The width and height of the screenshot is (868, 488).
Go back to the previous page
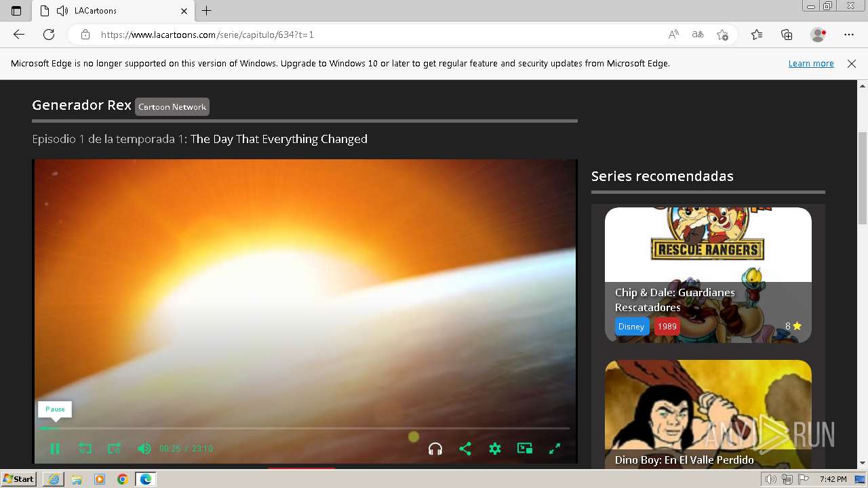pyautogui.click(x=19, y=35)
